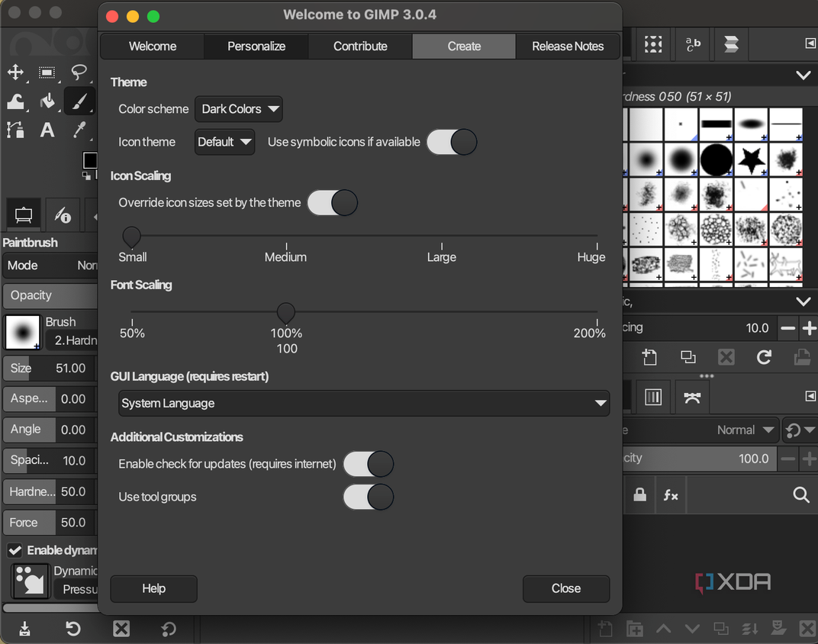Uncheck Enable dynamics checkbox
The image size is (818, 644).
coord(14,550)
